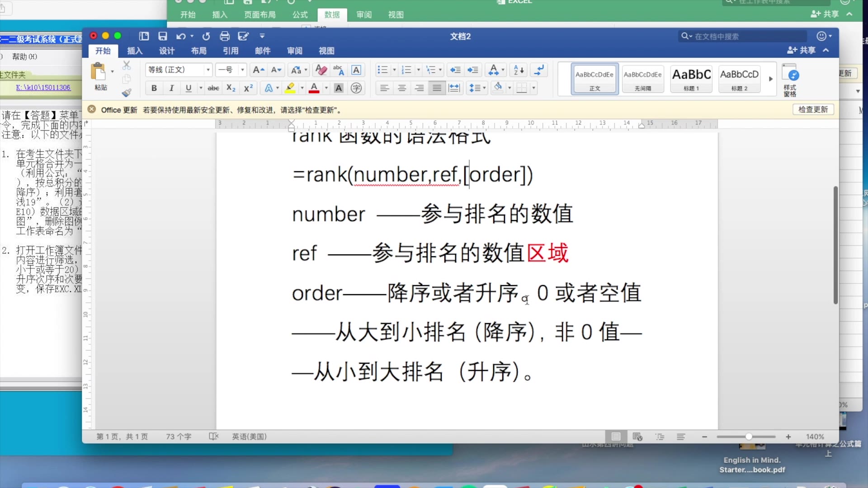Screen dimensions: 868x488
Task: Click the distributed alignment icon
Action: [x=454, y=88]
